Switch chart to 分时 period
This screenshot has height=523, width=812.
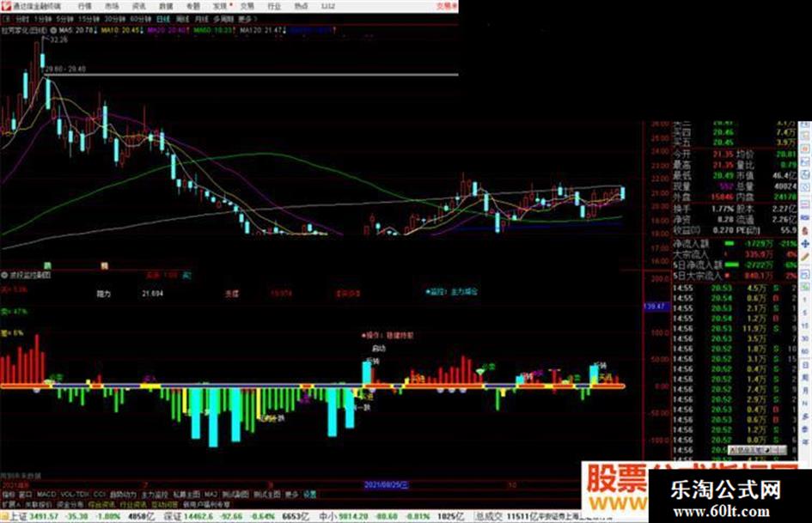tap(21, 19)
